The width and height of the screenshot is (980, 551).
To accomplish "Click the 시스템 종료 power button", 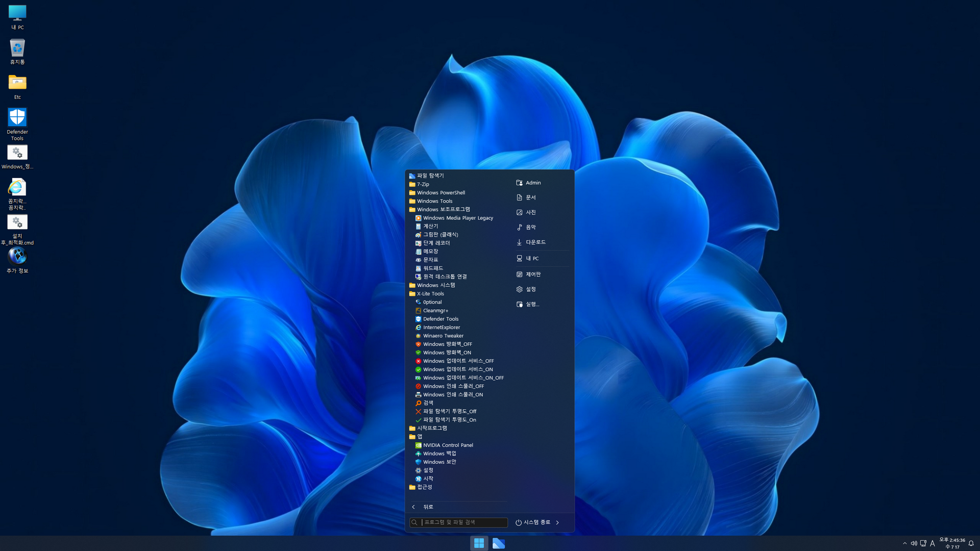I will click(533, 522).
